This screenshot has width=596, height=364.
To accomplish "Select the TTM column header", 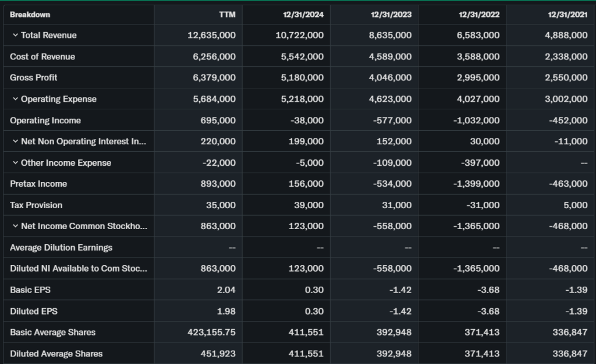I will click(227, 15).
